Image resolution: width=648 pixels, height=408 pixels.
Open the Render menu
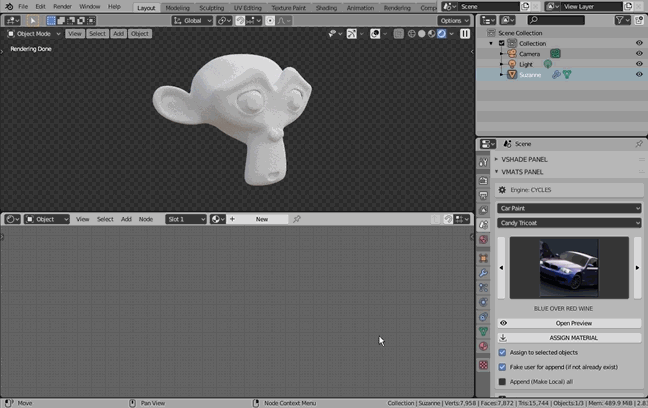[62, 7]
